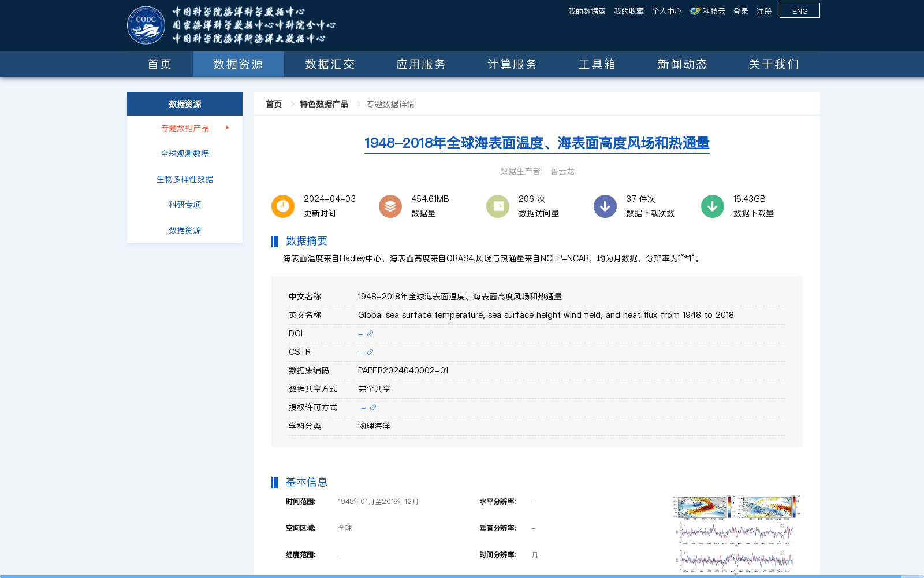This screenshot has height=578, width=924.
Task: Click the green download-volume arrow icon
Action: [x=713, y=206]
